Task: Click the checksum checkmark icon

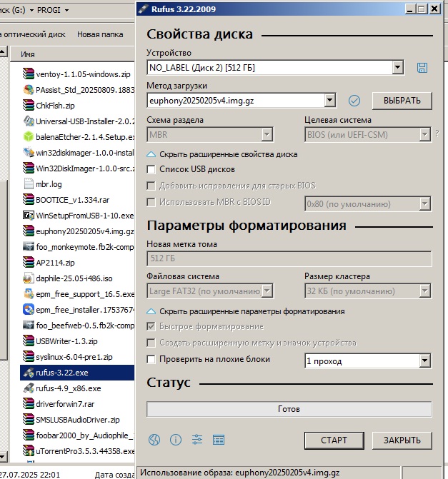Action: pos(354,101)
